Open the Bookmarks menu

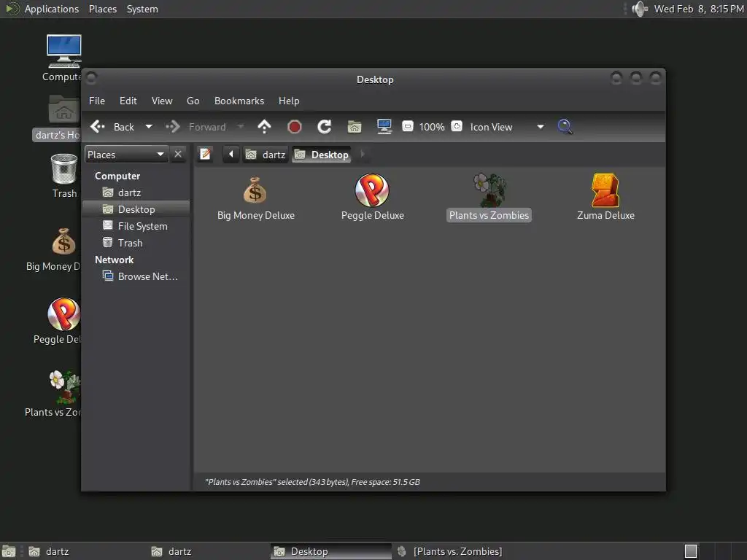[x=239, y=101]
